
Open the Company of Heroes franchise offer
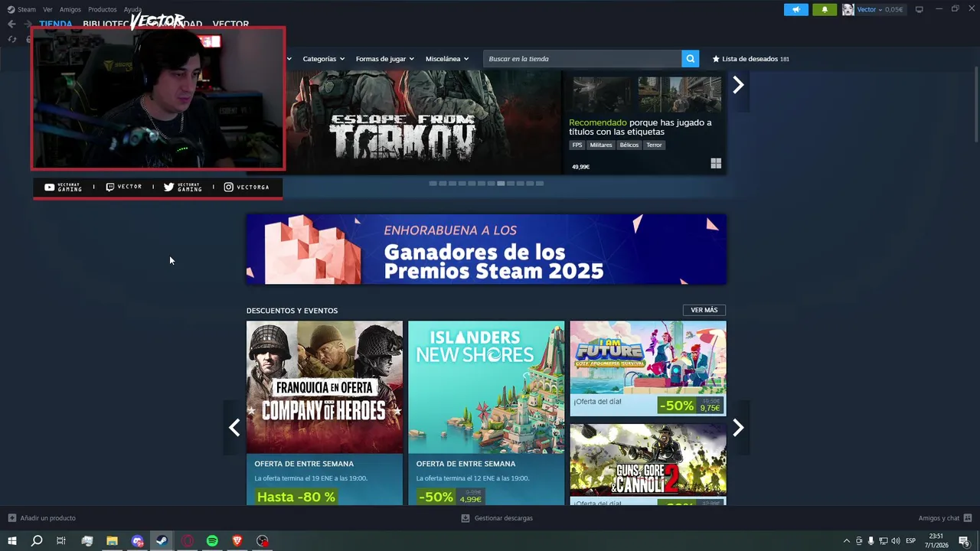[x=325, y=413]
